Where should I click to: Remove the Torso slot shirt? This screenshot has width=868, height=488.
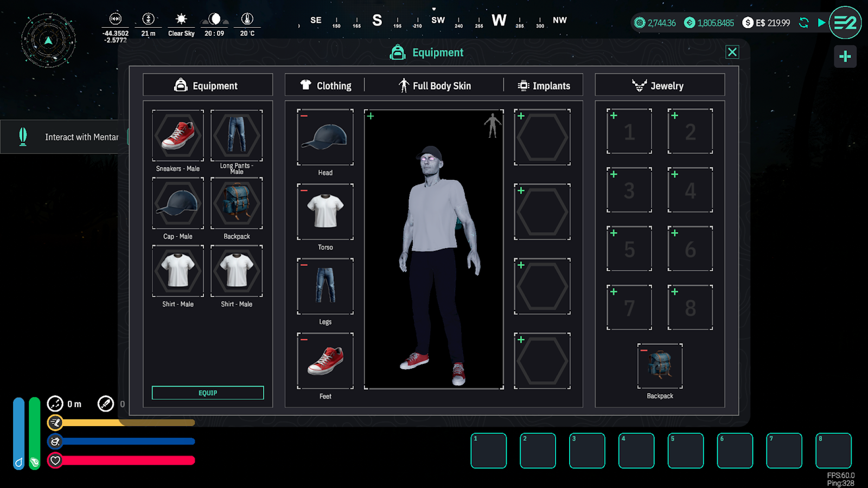[x=304, y=190]
